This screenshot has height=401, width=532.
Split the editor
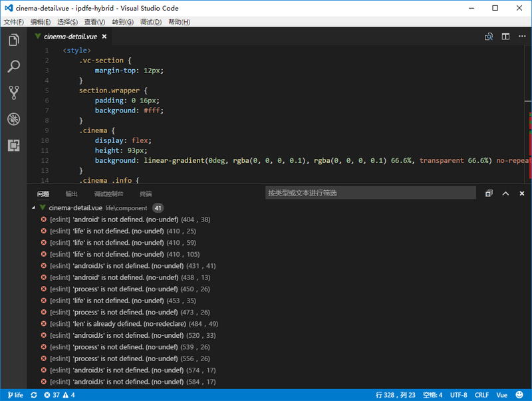pos(505,37)
